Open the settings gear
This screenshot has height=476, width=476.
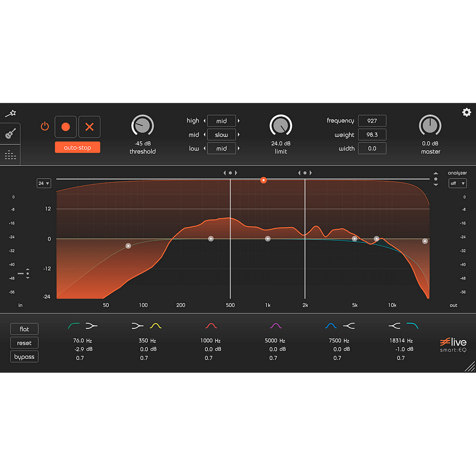pyautogui.click(x=466, y=112)
